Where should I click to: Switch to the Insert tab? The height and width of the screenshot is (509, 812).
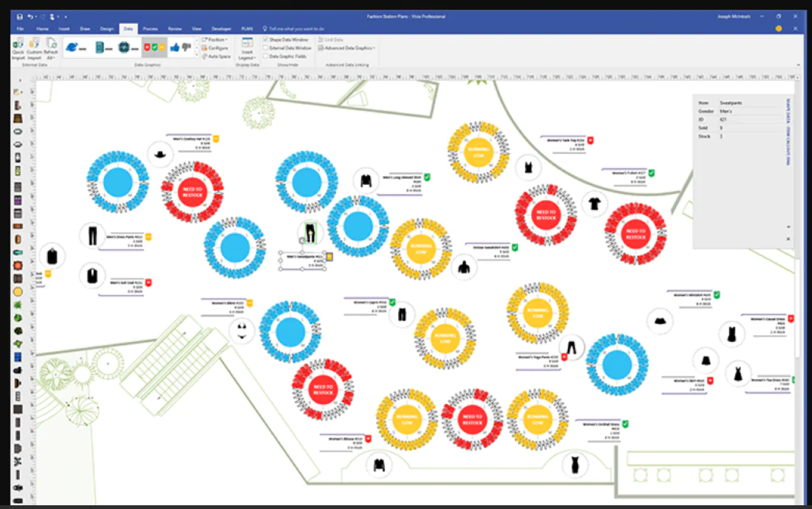[x=64, y=29]
